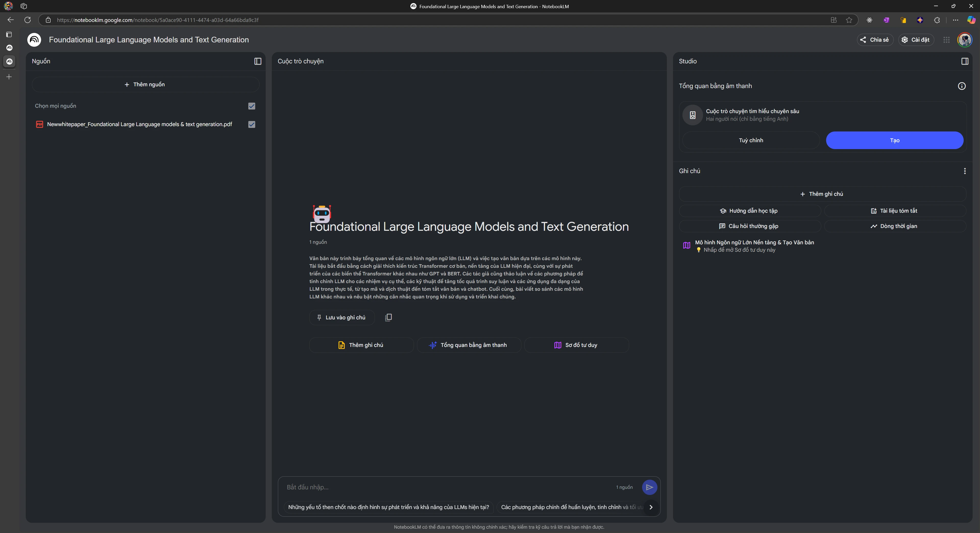Image resolution: width=980 pixels, height=533 pixels.
Task: Open profile icon in browser title bar
Action: click(x=8, y=6)
